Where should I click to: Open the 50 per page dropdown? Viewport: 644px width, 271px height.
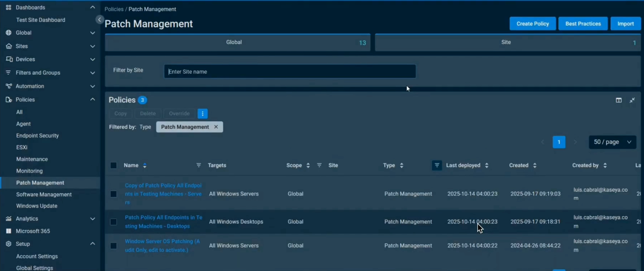(612, 142)
